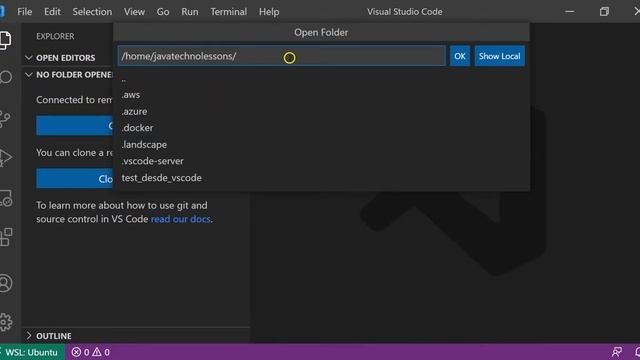
Task: Click the EXPLORER panel title
Action: pos(55,36)
